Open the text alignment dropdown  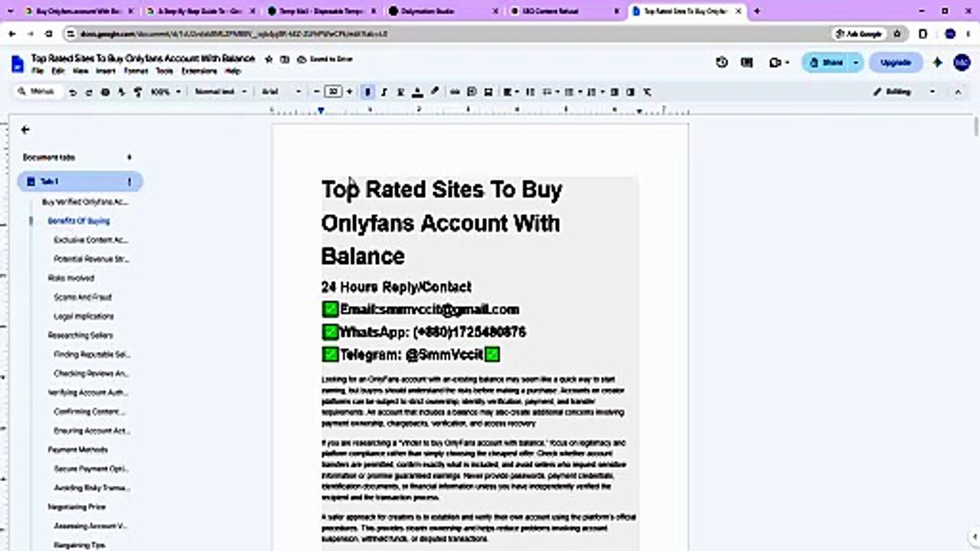(510, 92)
